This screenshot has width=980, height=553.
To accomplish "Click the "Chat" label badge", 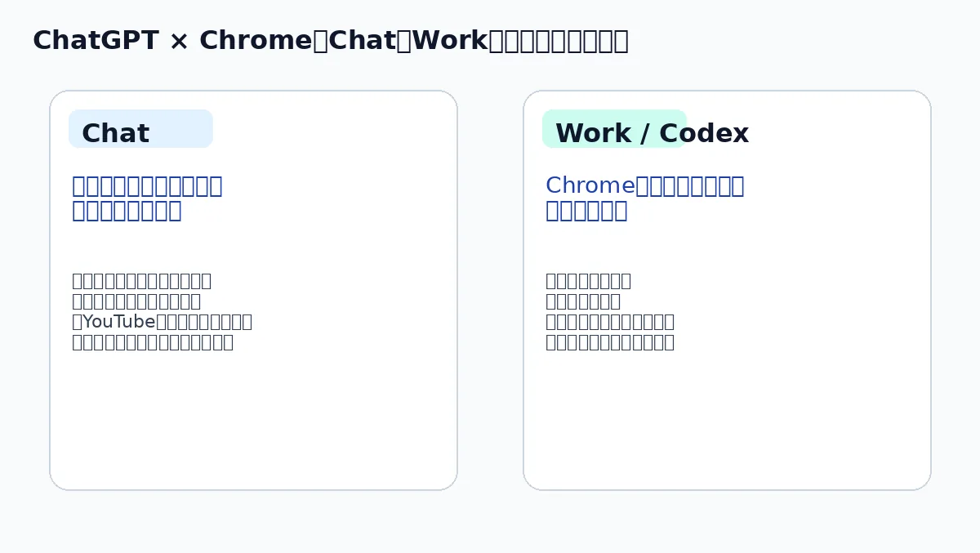I will click(140, 129).
